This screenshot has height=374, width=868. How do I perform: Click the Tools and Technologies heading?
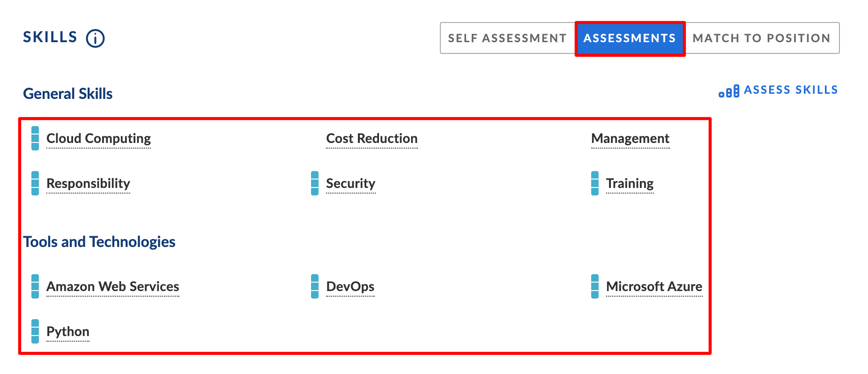point(99,242)
